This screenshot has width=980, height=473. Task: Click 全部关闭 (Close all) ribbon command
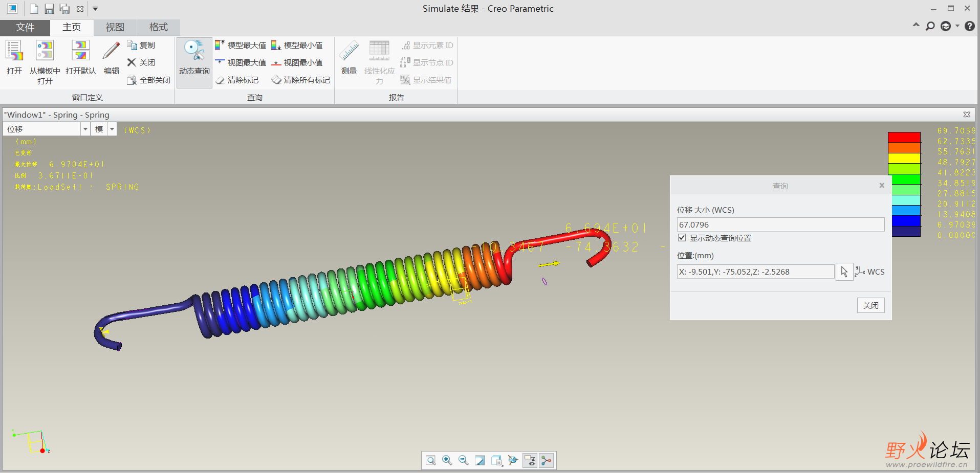click(x=148, y=80)
